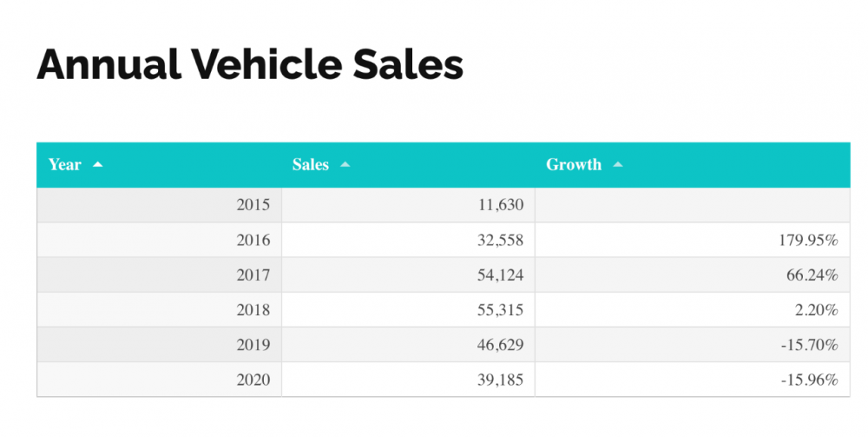The width and height of the screenshot is (868, 437).
Task: Select the 2020 year cell
Action: tap(253, 380)
